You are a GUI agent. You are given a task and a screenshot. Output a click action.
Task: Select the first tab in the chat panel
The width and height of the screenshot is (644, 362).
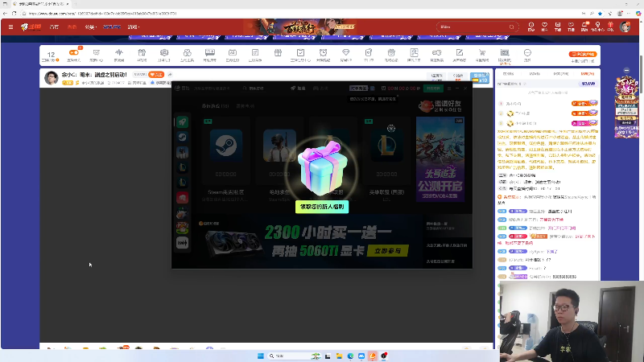click(x=509, y=74)
